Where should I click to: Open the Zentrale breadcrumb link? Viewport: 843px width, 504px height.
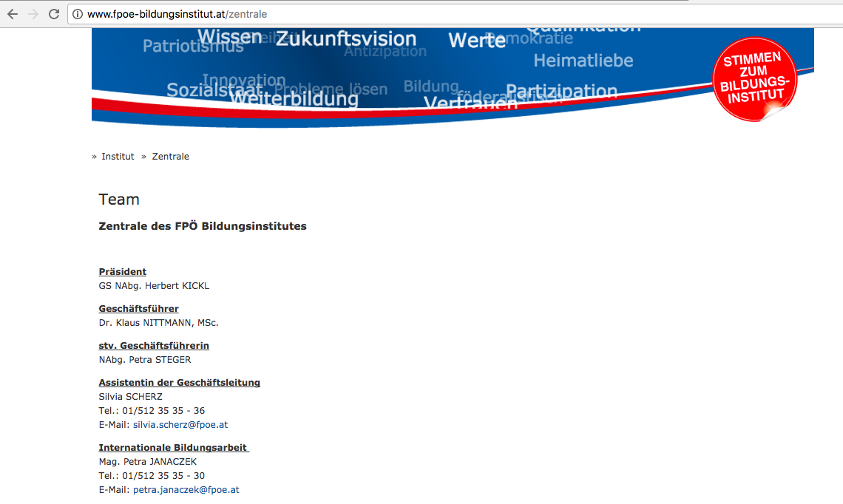(x=170, y=157)
